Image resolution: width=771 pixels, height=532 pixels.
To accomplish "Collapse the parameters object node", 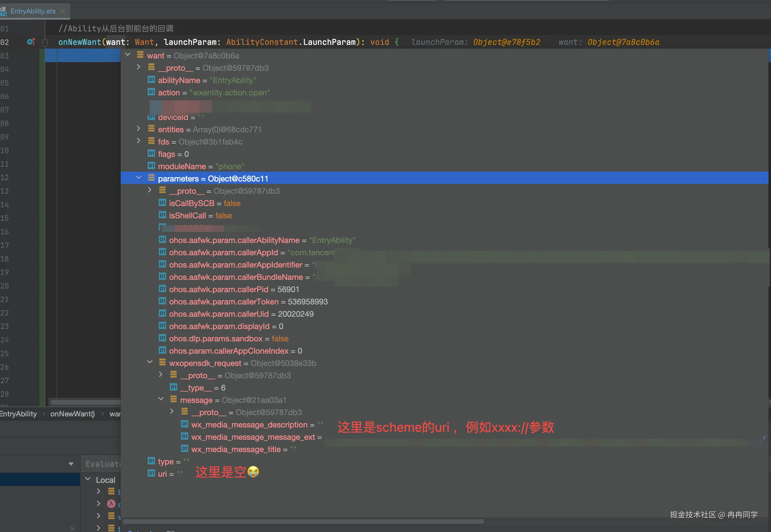I will coord(139,178).
